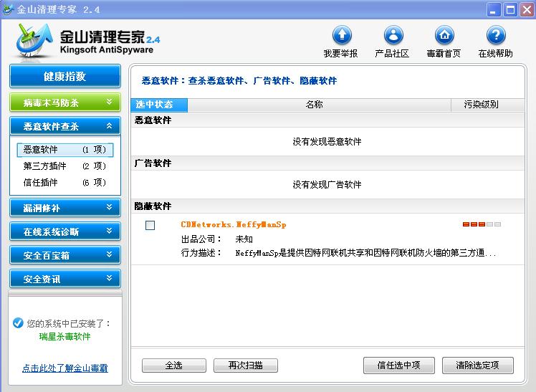Image resolution: width=536 pixels, height=392 pixels.
Task: Expand the 病毒木马防杀 section
Action: (65, 102)
